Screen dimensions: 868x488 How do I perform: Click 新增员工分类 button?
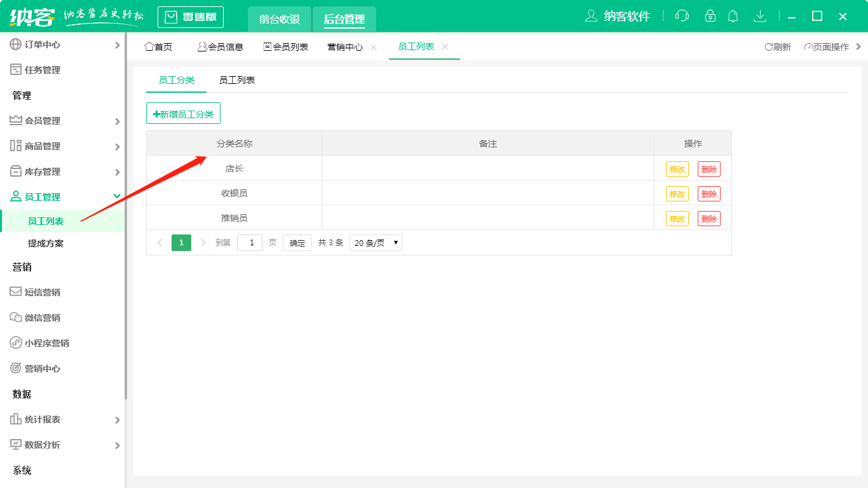click(x=183, y=114)
